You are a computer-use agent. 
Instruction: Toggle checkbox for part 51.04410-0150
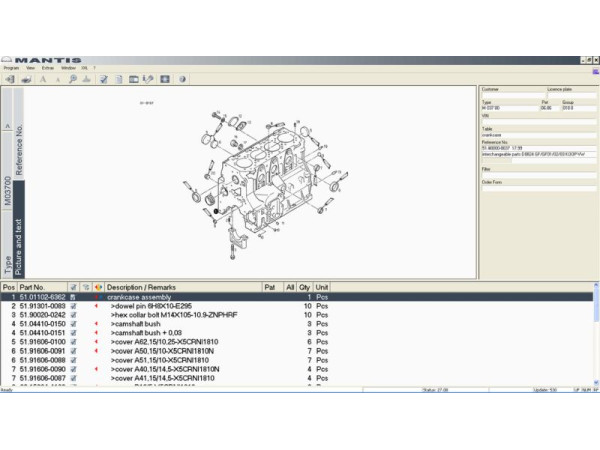coord(73,324)
